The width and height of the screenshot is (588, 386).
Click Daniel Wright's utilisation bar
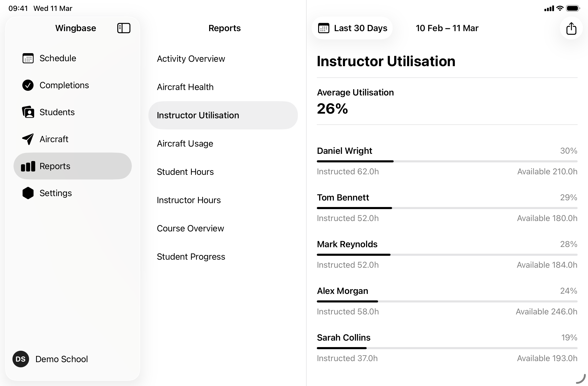click(447, 161)
